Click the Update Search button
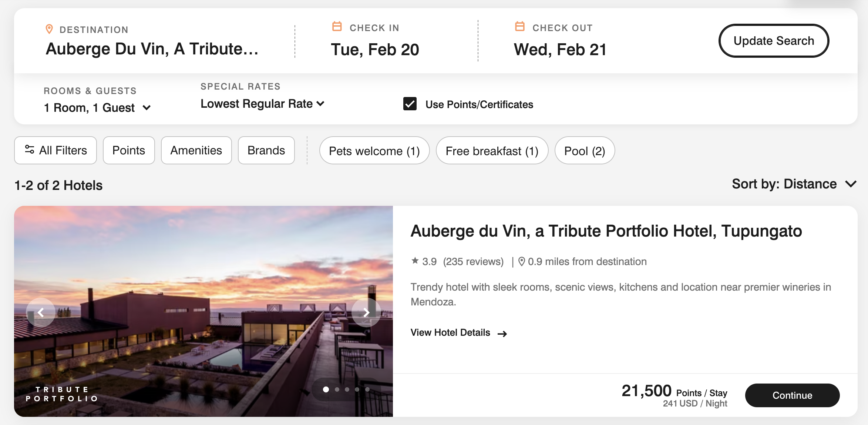This screenshot has height=425, width=868. [x=774, y=41]
